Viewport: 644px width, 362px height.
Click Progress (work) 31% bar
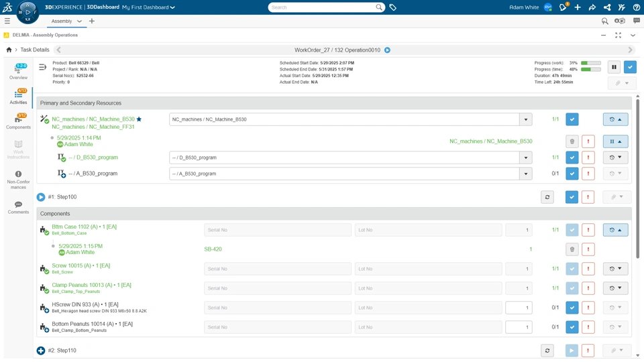click(x=591, y=63)
